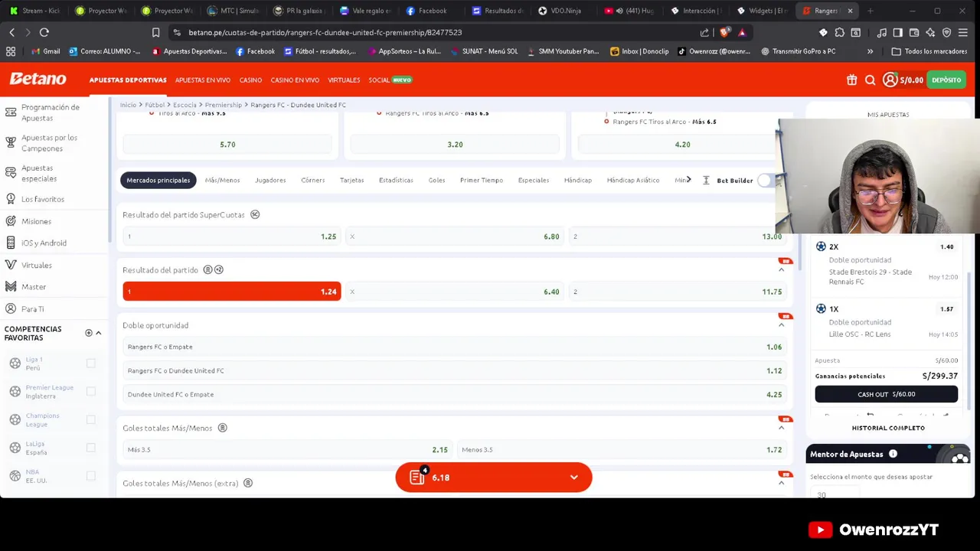The height and width of the screenshot is (551, 980).
Task: Bet on Dundee United FC o Empate 4.25
Action: pos(455,395)
